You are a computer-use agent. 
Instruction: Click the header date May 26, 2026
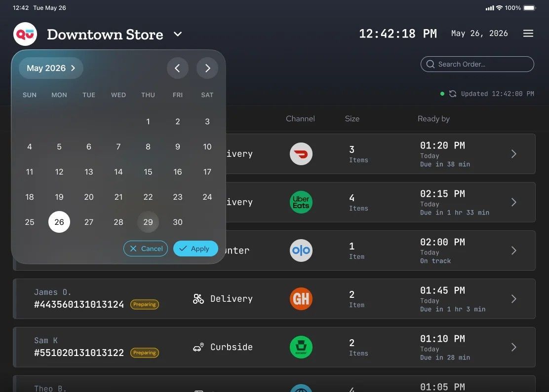[479, 34]
